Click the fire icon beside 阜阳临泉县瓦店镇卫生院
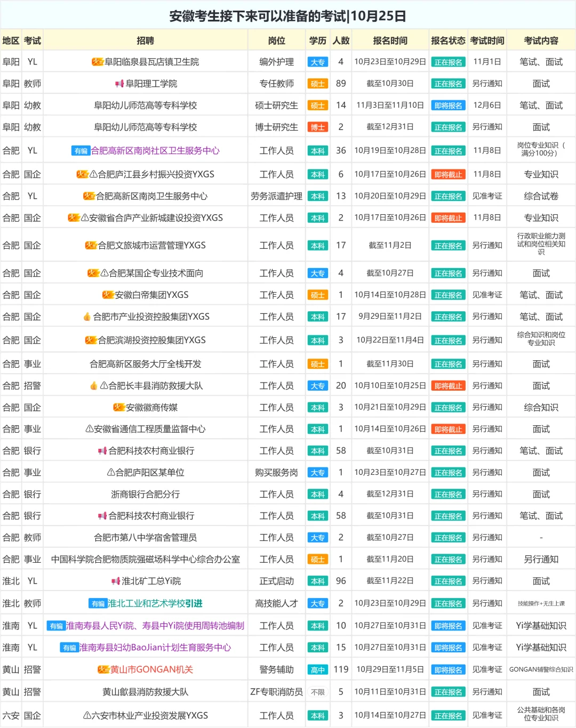 (97, 61)
